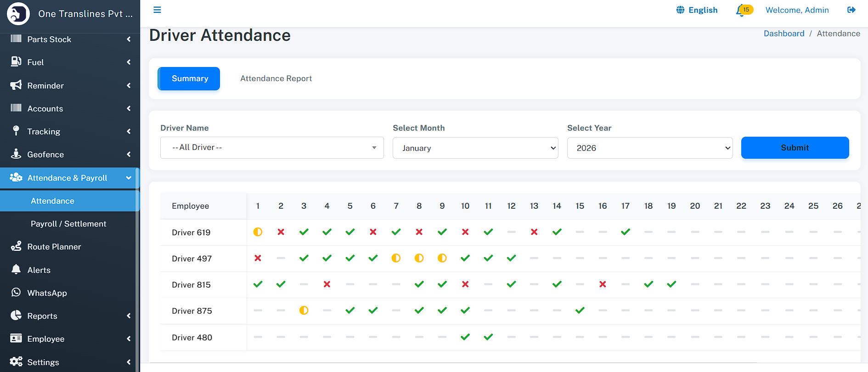Click Driver 497 absent mark on day 1
Viewport: 868px width, 372px height.
point(258,258)
